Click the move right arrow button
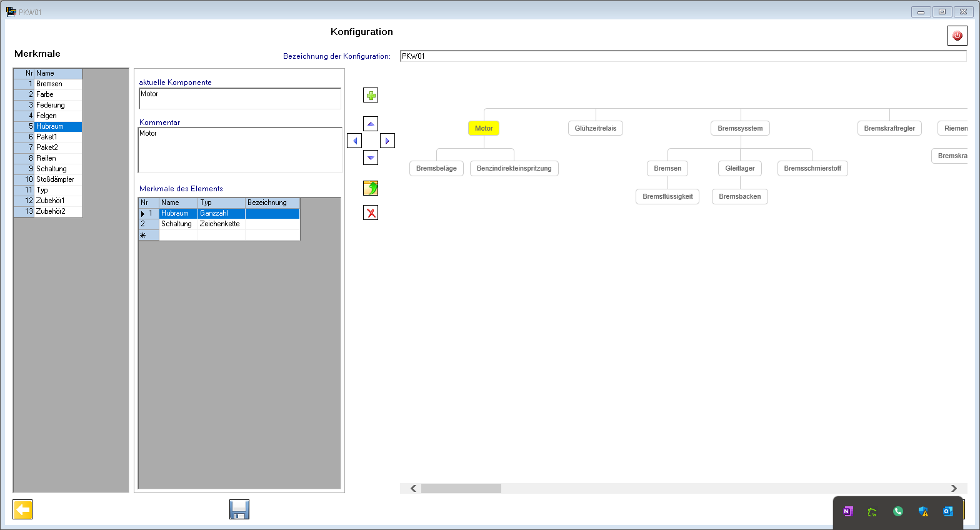Screen dimensions: 980x530 click(x=387, y=141)
